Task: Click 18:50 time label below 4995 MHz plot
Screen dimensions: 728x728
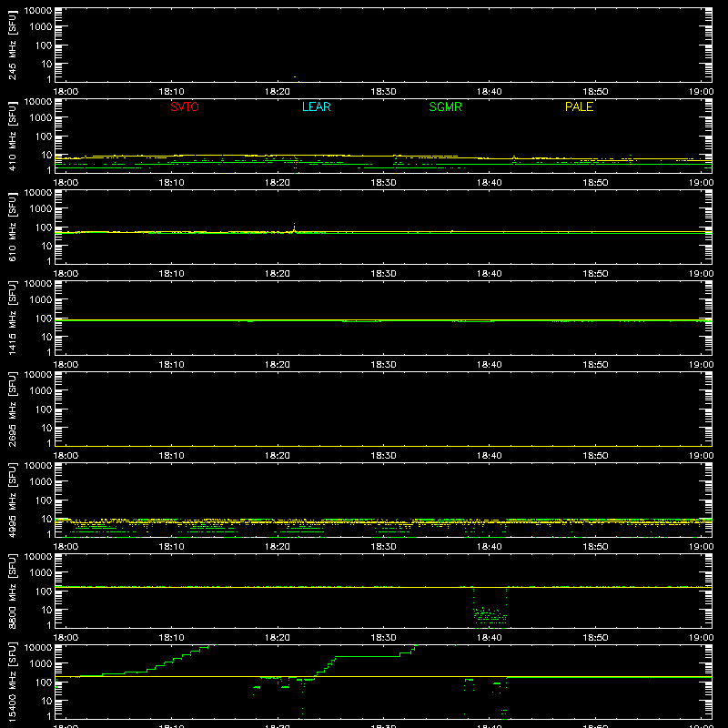Action: [x=595, y=547]
